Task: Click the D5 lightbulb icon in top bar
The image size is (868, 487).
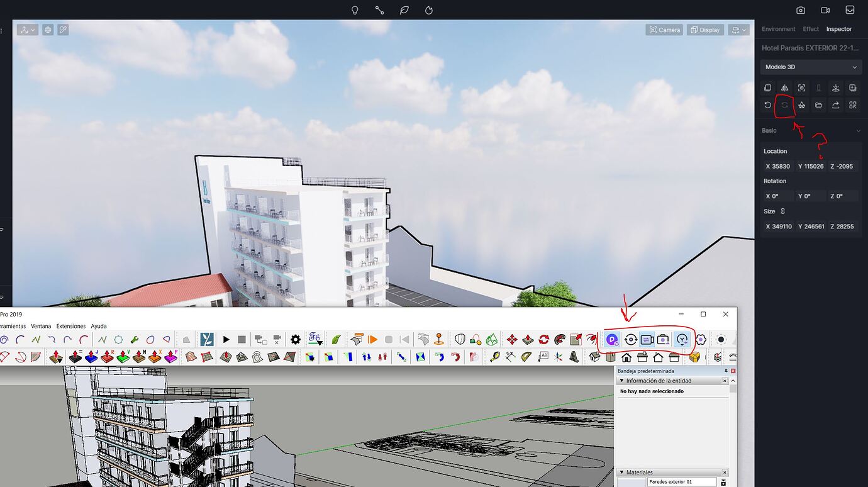Action: coord(355,10)
